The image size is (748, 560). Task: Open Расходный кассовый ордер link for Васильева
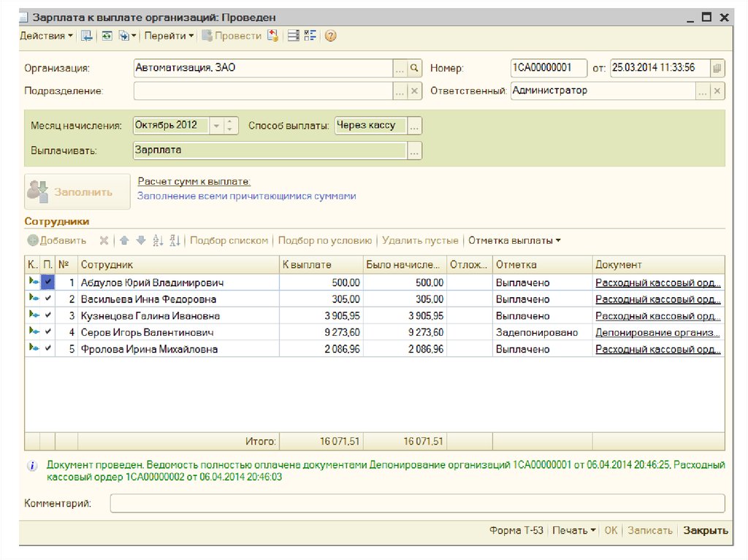[658, 299]
